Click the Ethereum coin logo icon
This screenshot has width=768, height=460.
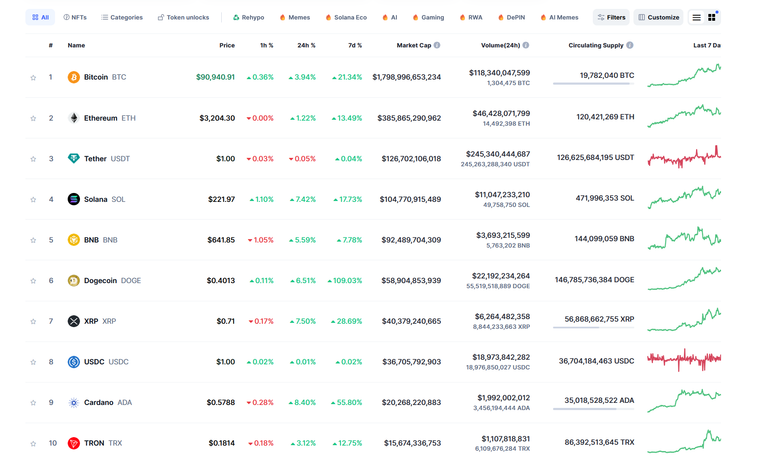73,118
